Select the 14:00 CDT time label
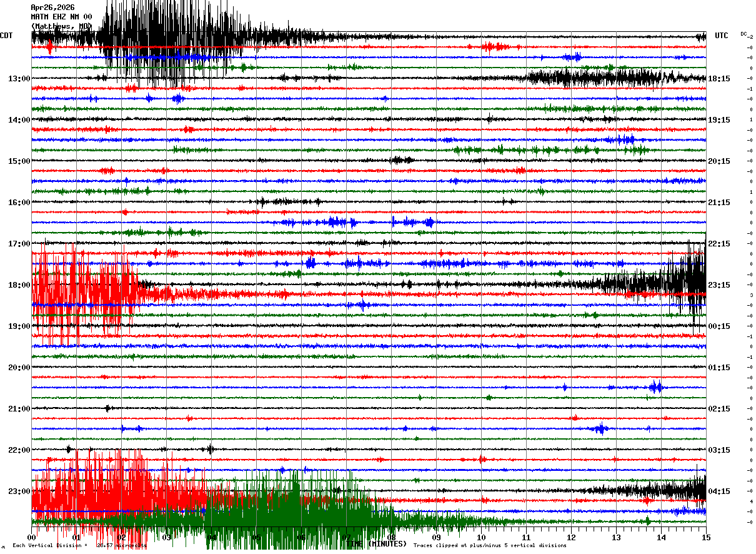 click(x=19, y=120)
